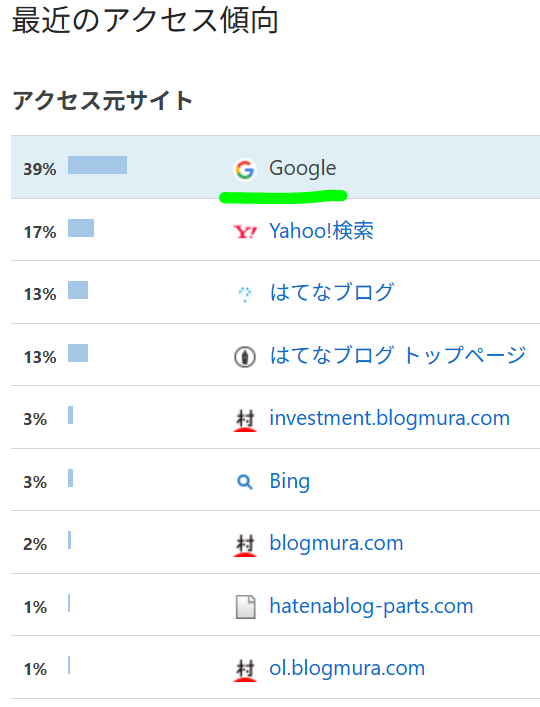Open the Bing referrer link
540x707 pixels.
289,481
